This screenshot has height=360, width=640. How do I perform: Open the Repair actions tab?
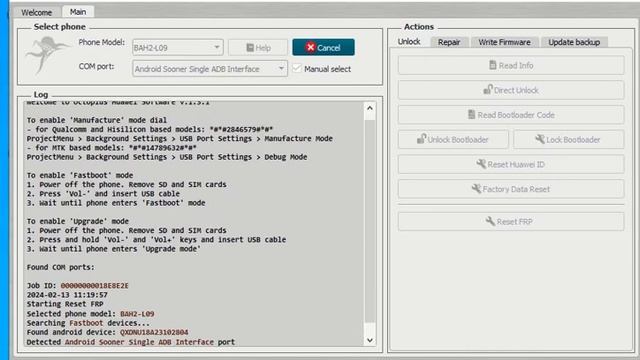tap(449, 42)
